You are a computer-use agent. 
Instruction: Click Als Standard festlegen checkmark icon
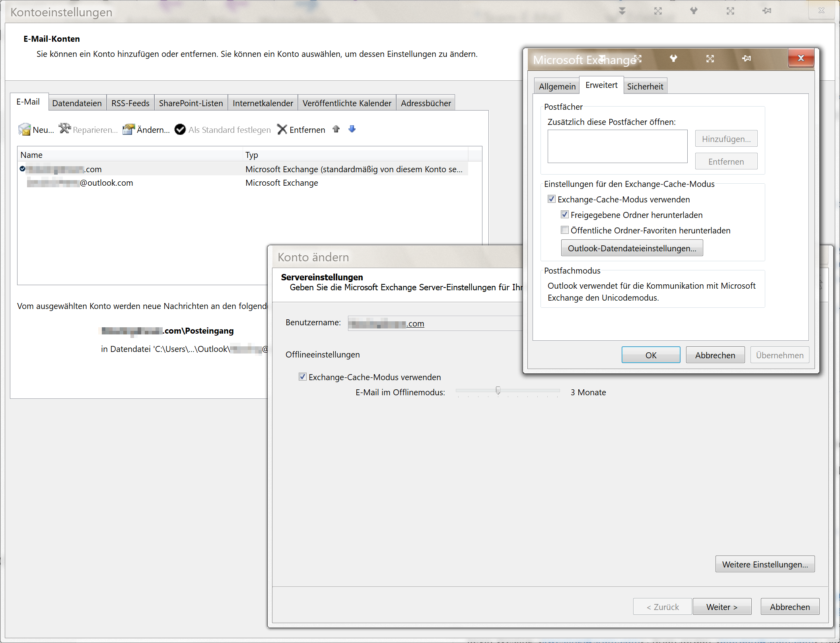[180, 130]
